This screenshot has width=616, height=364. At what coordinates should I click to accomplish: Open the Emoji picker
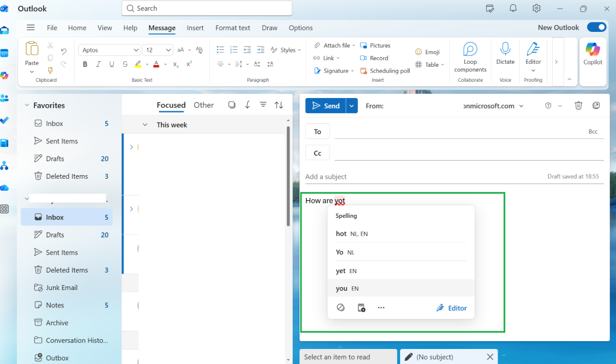[x=428, y=52]
